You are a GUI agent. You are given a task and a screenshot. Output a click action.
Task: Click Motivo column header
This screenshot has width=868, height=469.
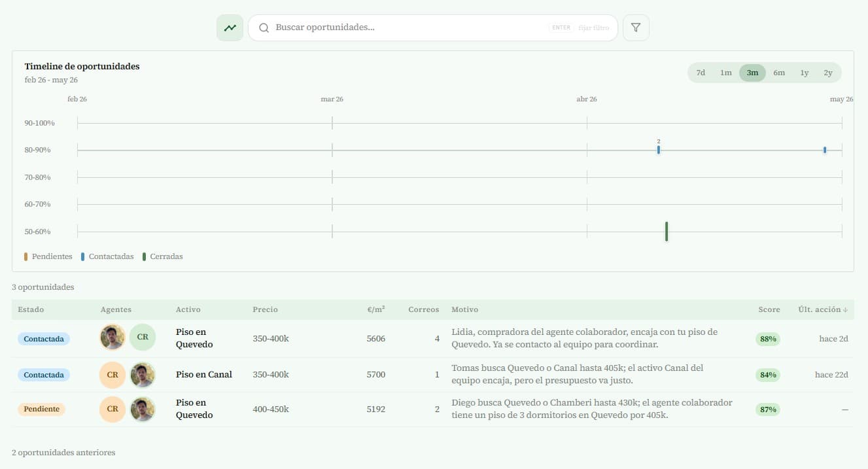coord(464,309)
